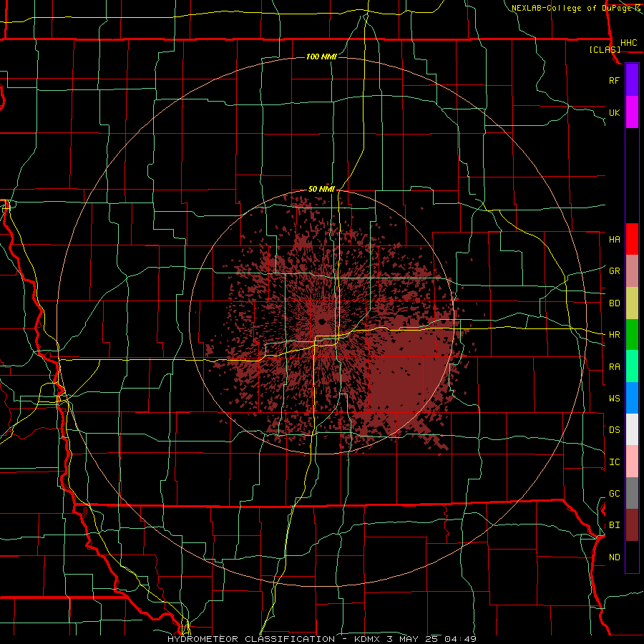Click the radar site center dot
The image size is (644, 644).
coord(321,321)
